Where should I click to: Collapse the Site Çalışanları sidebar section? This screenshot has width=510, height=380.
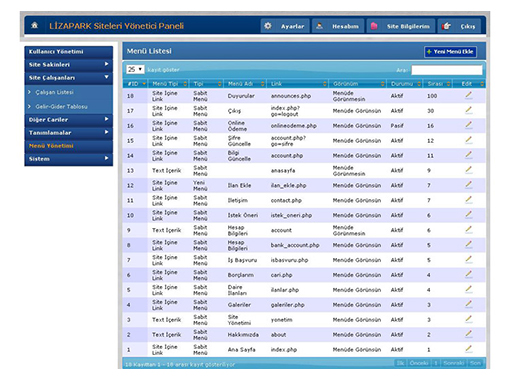pos(69,77)
